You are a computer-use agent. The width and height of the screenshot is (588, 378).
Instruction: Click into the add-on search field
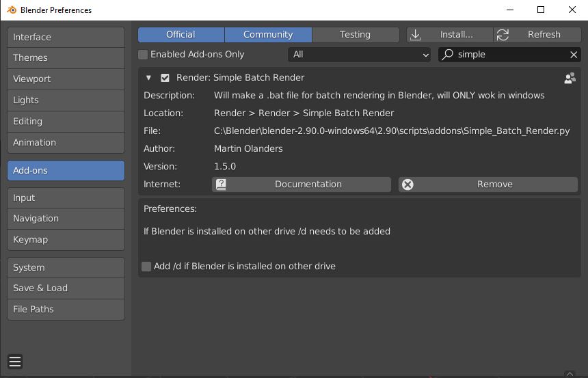pyautogui.click(x=509, y=55)
